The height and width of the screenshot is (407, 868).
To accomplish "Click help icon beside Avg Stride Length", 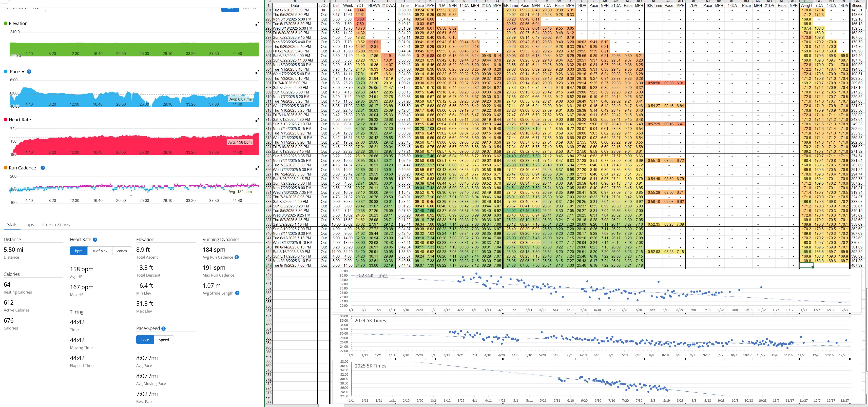I will (x=237, y=293).
